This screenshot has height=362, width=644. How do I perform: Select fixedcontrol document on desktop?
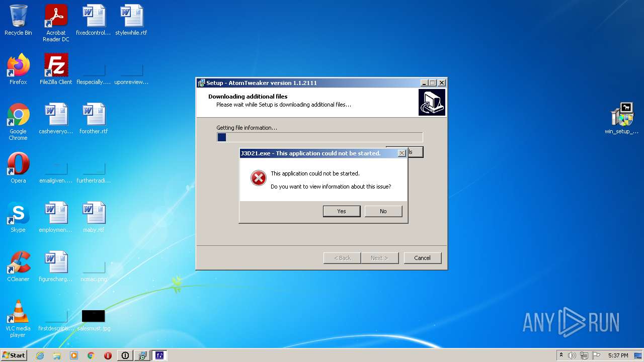click(x=94, y=20)
